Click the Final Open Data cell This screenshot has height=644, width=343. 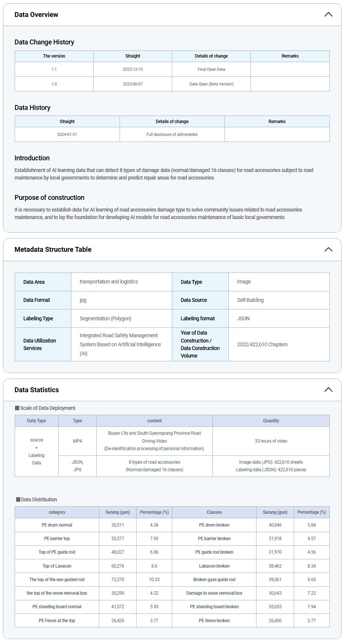pos(211,69)
